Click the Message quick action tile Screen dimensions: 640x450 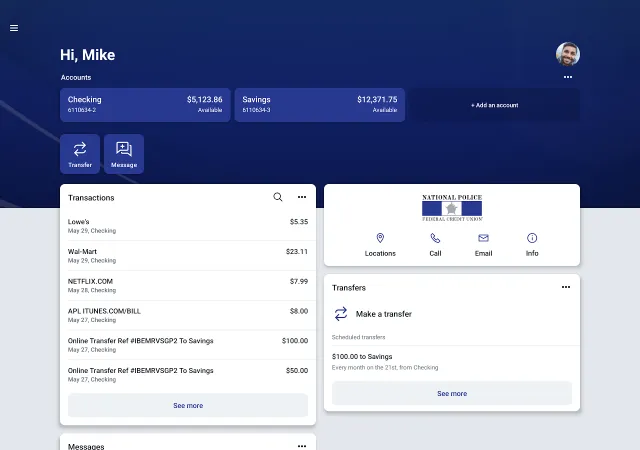tap(124, 154)
